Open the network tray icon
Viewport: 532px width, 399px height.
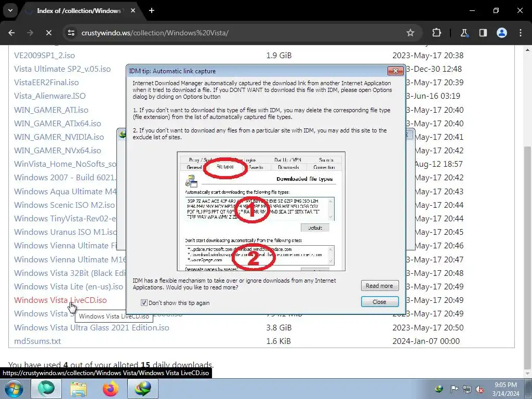467,390
